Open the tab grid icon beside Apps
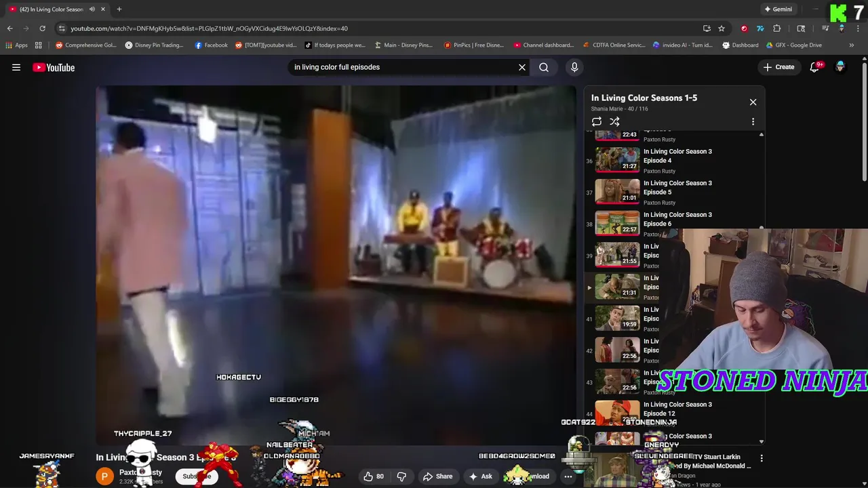This screenshot has width=868, height=488. [x=39, y=45]
